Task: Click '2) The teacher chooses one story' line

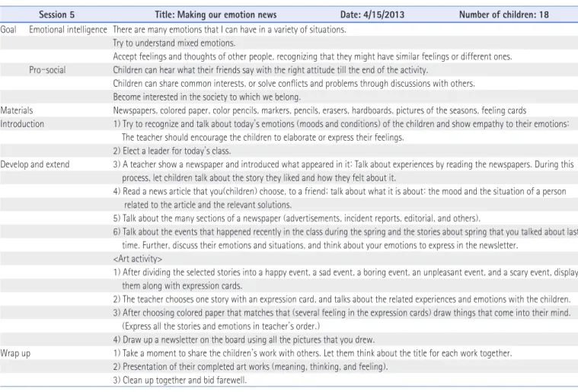Action: coord(342,300)
